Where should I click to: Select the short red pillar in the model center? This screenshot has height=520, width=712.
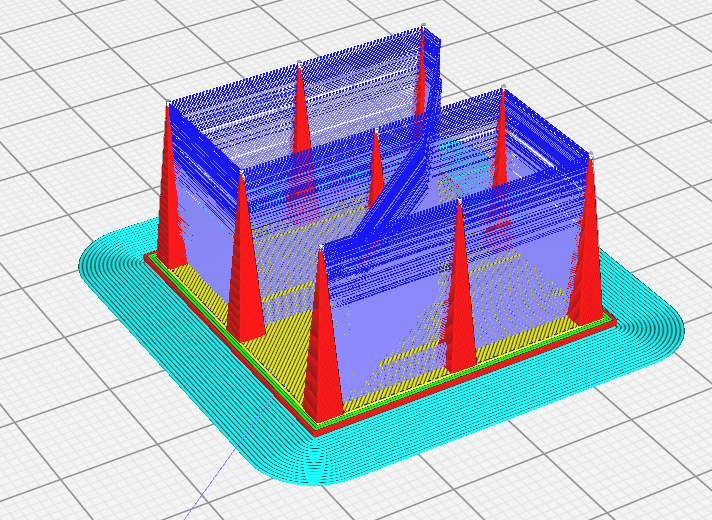376,168
